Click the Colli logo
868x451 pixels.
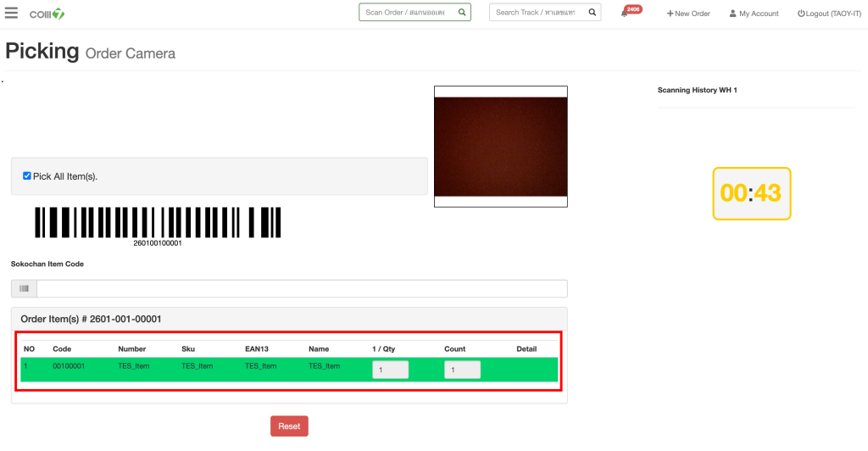click(47, 14)
